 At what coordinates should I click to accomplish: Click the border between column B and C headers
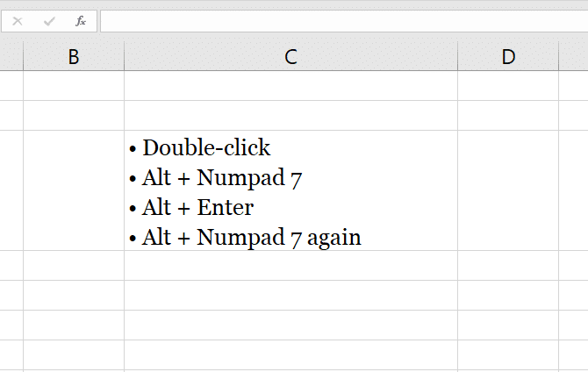click(124, 56)
